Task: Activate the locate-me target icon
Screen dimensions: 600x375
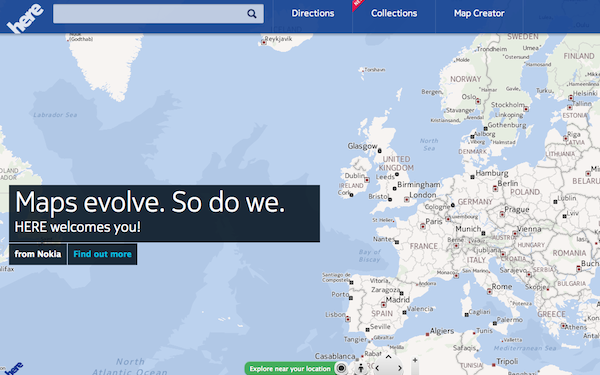Action: (x=341, y=368)
